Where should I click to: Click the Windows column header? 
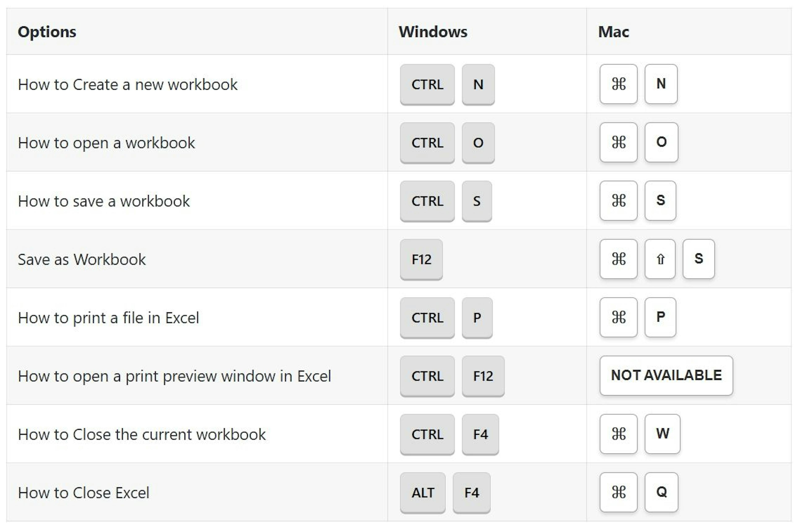tap(433, 32)
